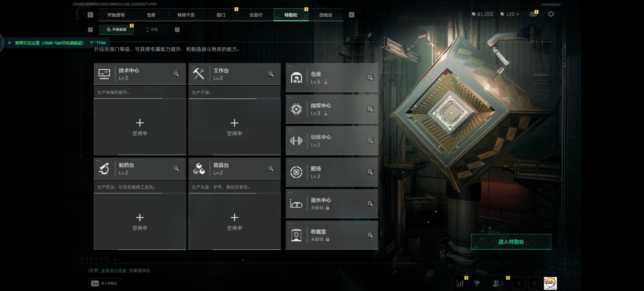Viewport: 644px width, 291px height.
Task: Click the flag icon in bottom bar
Action: click(477, 283)
